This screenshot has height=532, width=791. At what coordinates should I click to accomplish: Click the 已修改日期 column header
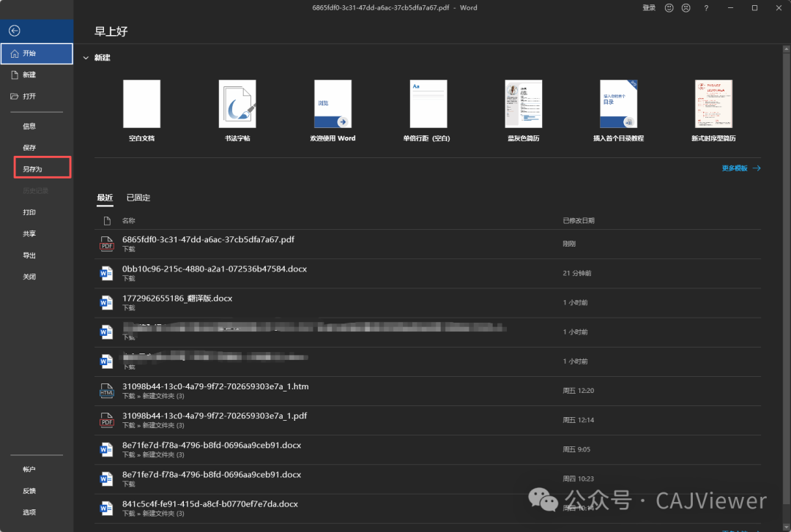(x=579, y=221)
